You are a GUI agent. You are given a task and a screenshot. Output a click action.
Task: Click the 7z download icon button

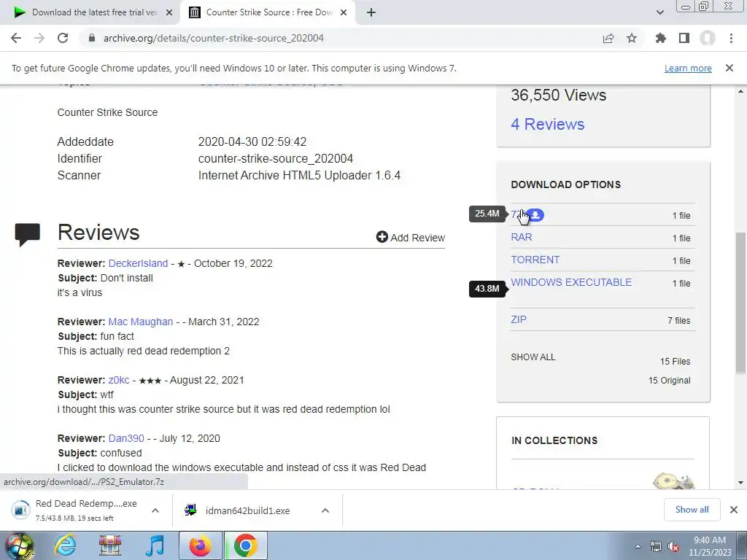click(535, 215)
